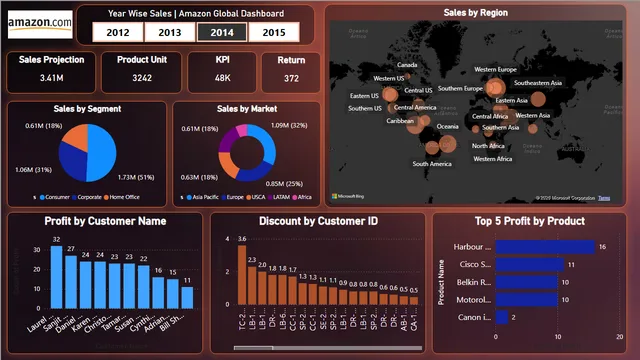Click the CA-1 bar at chart's end
The width and height of the screenshot is (640, 360).
coord(414,300)
